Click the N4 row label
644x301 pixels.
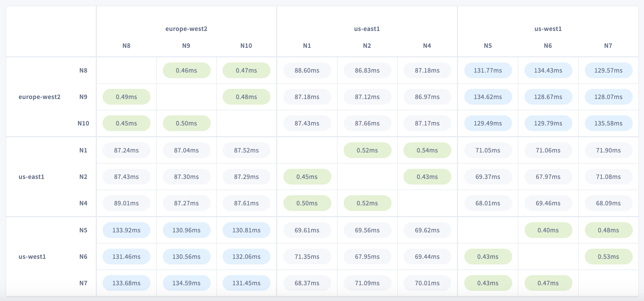pos(83,203)
